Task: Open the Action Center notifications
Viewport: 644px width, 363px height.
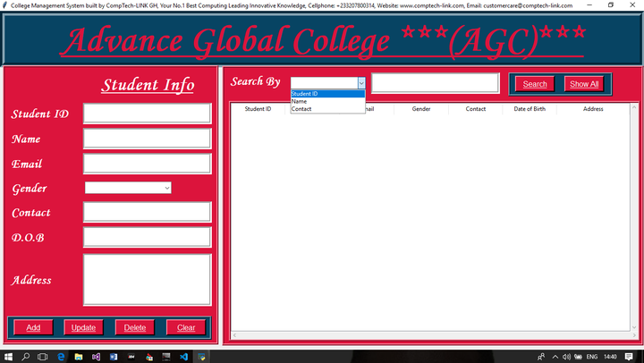Action: [629, 357]
